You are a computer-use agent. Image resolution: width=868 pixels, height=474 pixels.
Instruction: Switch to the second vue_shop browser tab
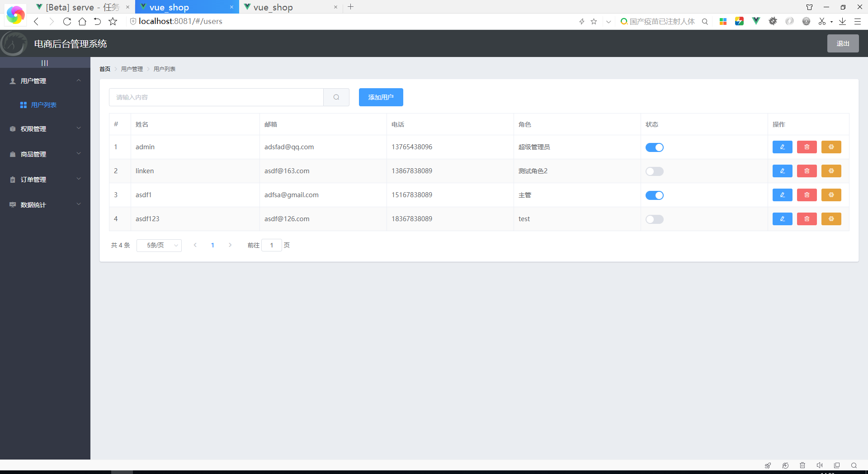(289, 7)
